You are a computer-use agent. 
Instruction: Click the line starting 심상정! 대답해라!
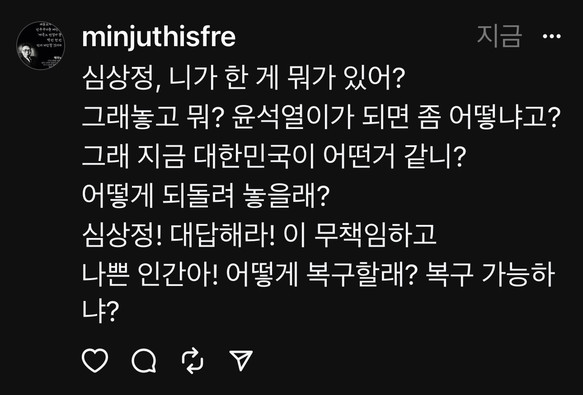[259, 235]
